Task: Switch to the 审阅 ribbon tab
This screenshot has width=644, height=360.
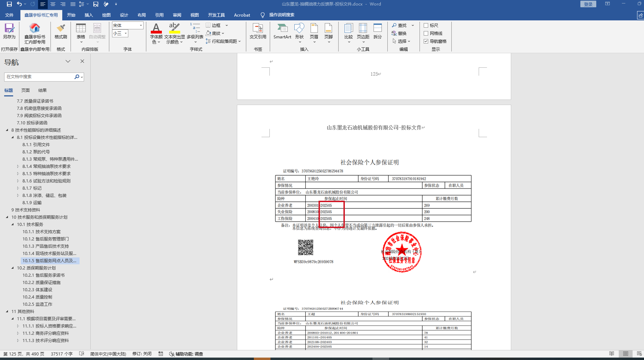Action: click(177, 15)
